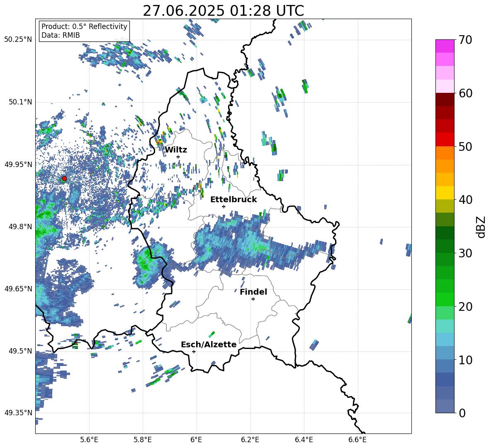Click the colorbar value 40
Viewport: 491px width, 448px height.
coord(465,200)
